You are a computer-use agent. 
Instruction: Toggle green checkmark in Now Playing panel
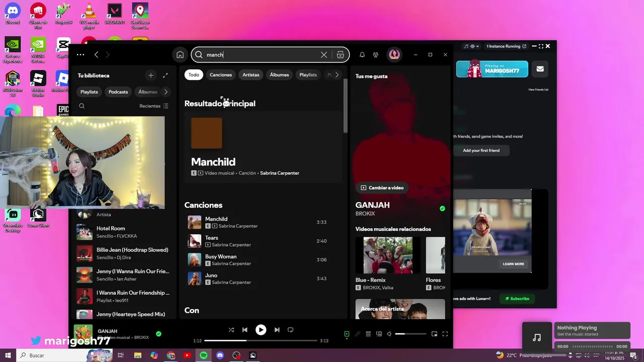click(442, 208)
